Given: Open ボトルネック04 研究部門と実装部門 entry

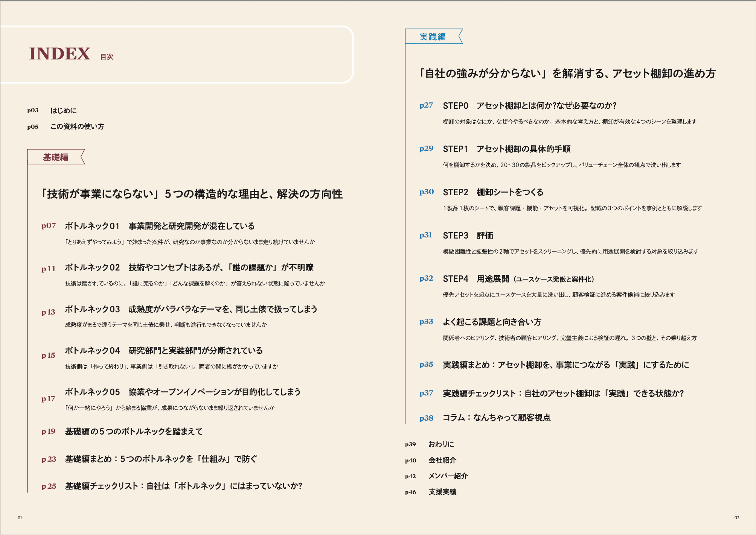Looking at the screenshot, I should coord(164,351).
